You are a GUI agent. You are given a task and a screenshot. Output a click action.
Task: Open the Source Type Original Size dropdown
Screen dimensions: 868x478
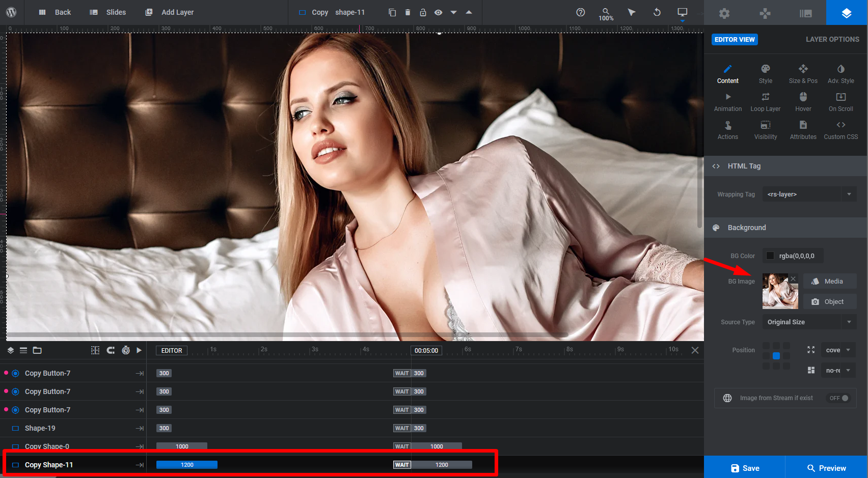[x=809, y=322]
